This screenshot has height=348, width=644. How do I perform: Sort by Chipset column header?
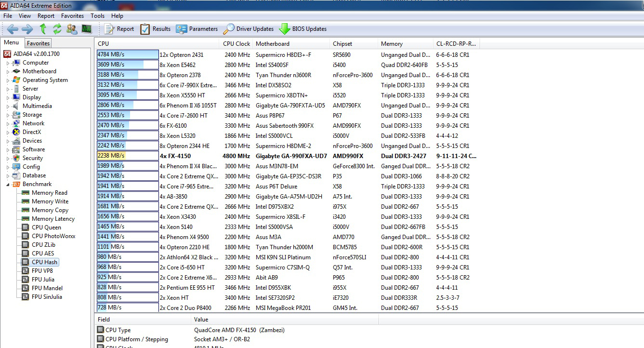point(354,44)
